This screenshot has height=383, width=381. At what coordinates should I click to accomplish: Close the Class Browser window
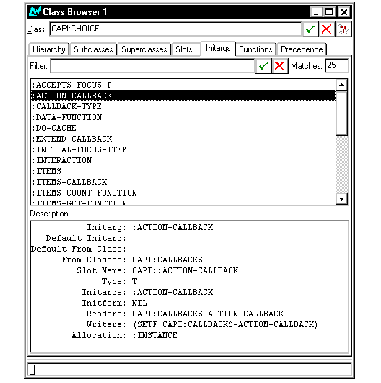[344, 12]
